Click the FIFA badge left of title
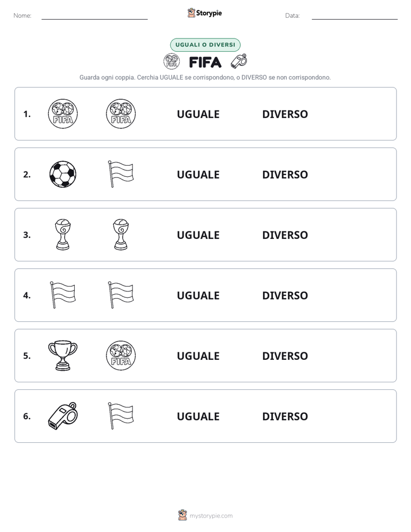The image size is (411, 532). pyautogui.click(x=172, y=62)
